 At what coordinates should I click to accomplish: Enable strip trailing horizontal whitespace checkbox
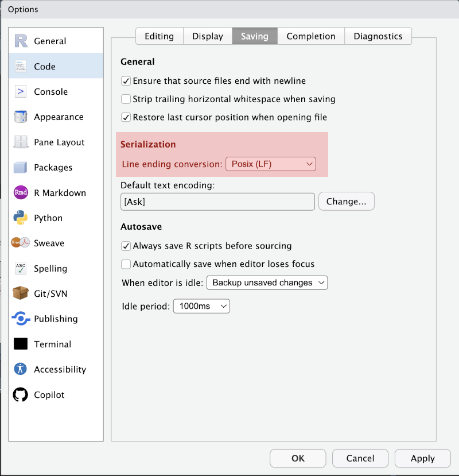pyautogui.click(x=126, y=99)
